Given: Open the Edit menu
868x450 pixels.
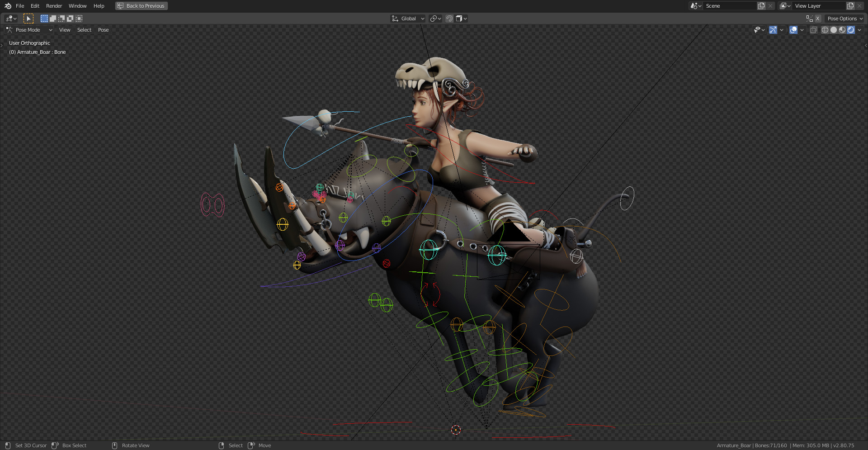Looking at the screenshot, I should coord(35,6).
